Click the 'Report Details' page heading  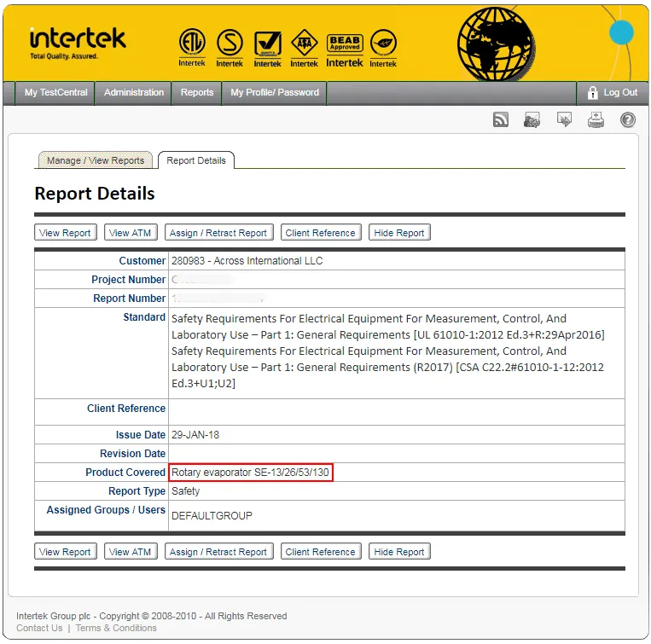point(95,194)
